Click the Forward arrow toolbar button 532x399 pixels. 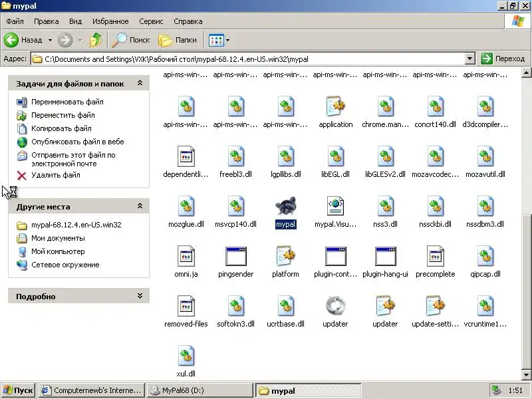(65, 40)
